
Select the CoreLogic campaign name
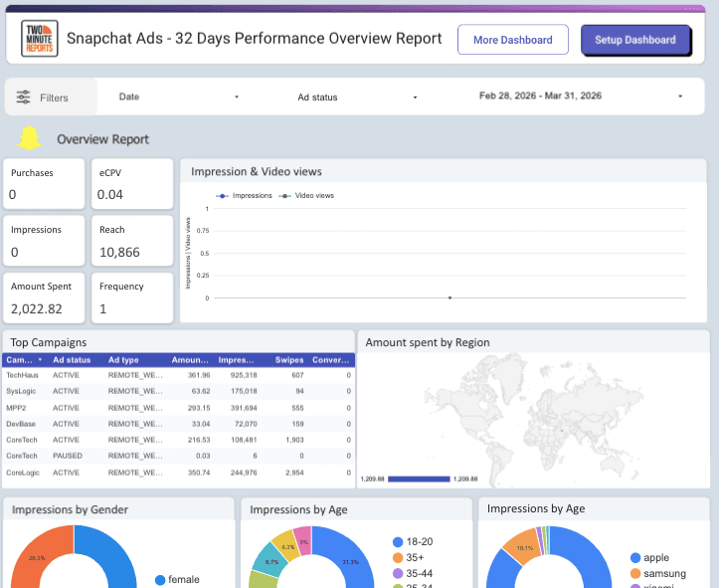tap(23, 473)
